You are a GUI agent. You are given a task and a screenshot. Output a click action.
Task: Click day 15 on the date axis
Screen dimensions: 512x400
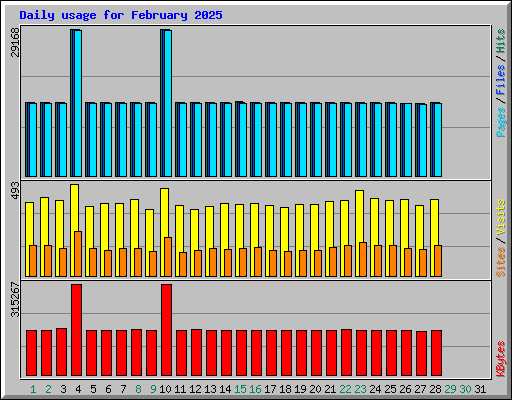click(x=240, y=389)
